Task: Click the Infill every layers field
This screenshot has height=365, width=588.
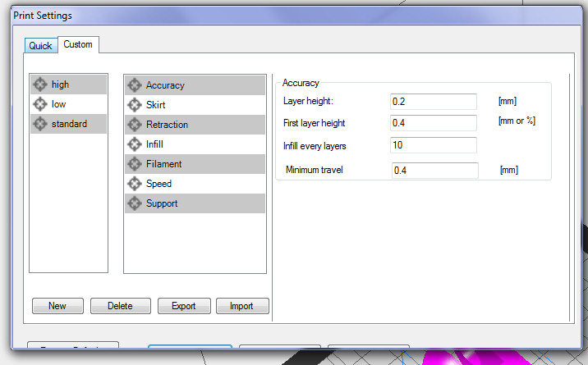Action: pos(433,145)
